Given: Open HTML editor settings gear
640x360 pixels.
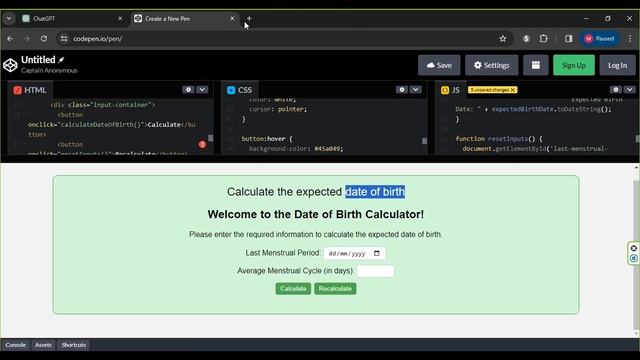Looking at the screenshot, I should (x=188, y=89).
